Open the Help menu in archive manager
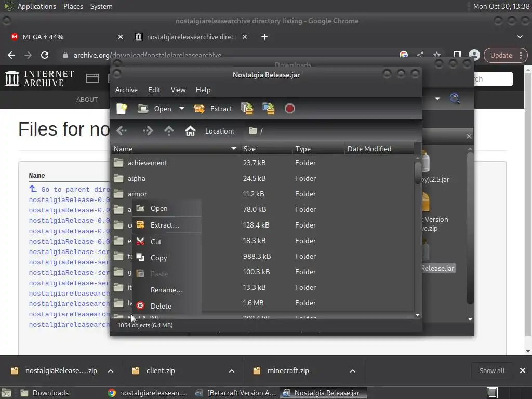Screen dimensions: 532x399 click(203, 90)
